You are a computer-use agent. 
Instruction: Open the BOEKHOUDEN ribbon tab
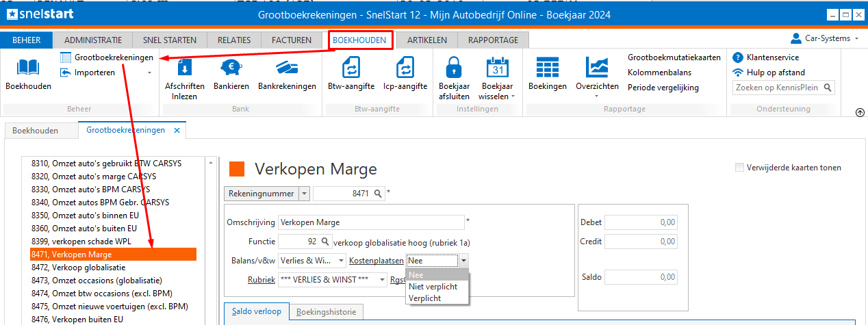click(x=359, y=40)
